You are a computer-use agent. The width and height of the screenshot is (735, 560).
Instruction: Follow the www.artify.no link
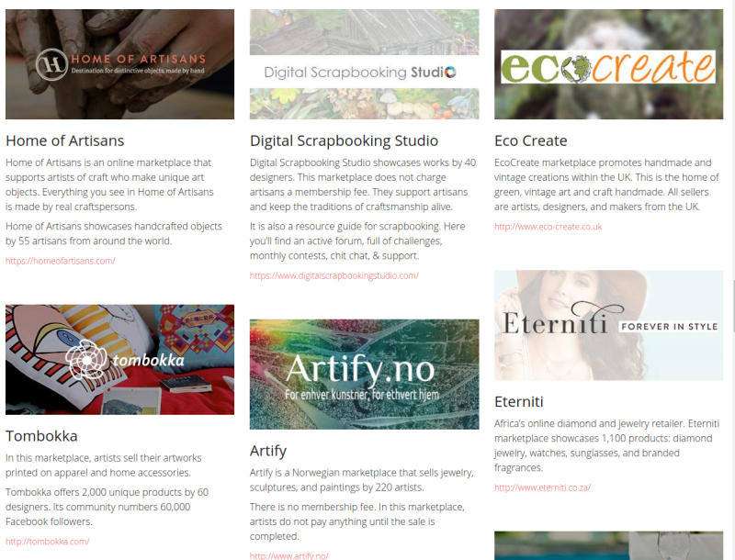tap(289, 555)
